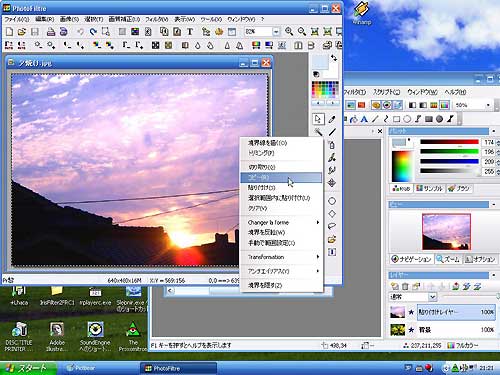500x375 pixels.
Task: Click the Zoom out magnifier icon
Action: (x=302, y=32)
